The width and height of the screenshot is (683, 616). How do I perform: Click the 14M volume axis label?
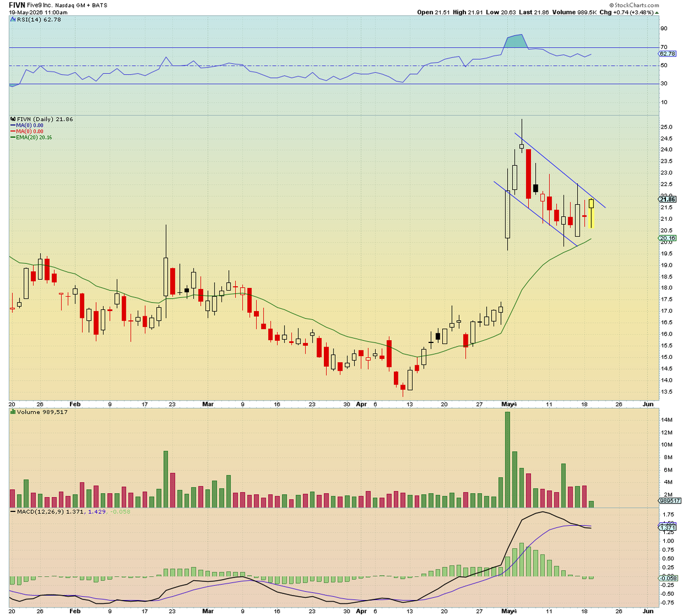[665, 420]
